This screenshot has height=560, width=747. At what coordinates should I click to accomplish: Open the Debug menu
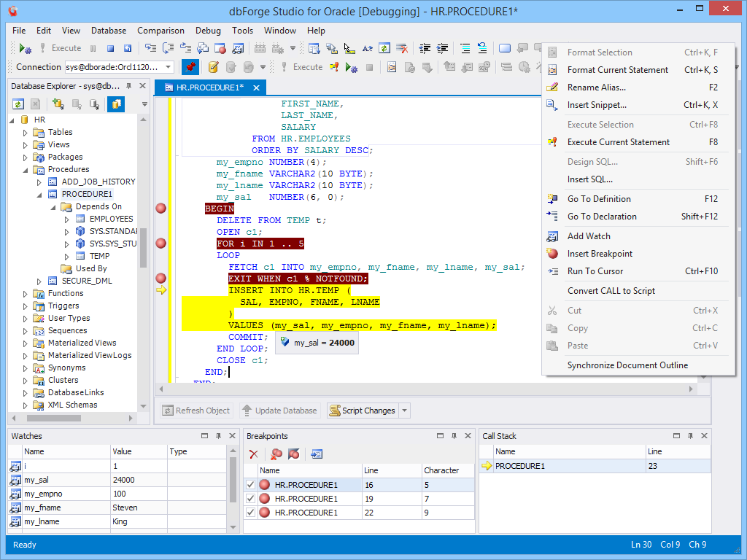[208, 31]
